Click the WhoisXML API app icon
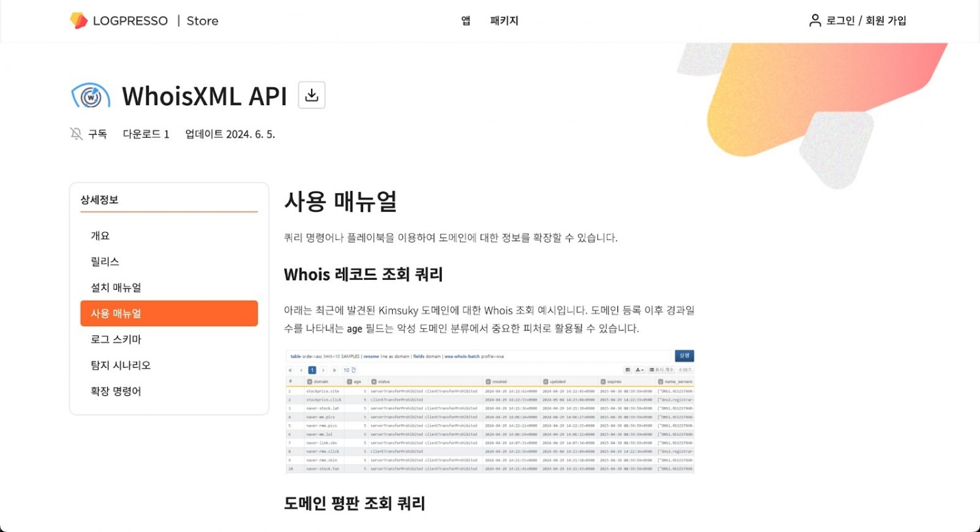 tap(91, 96)
